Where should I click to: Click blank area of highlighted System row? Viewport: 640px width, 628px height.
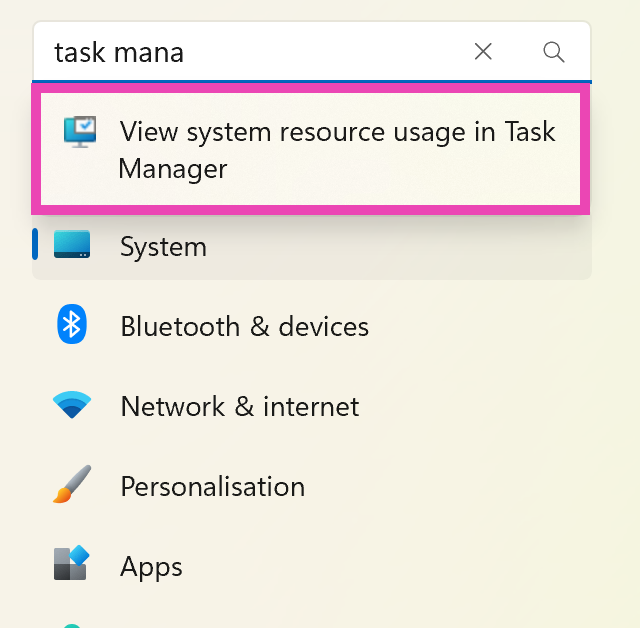coord(400,247)
